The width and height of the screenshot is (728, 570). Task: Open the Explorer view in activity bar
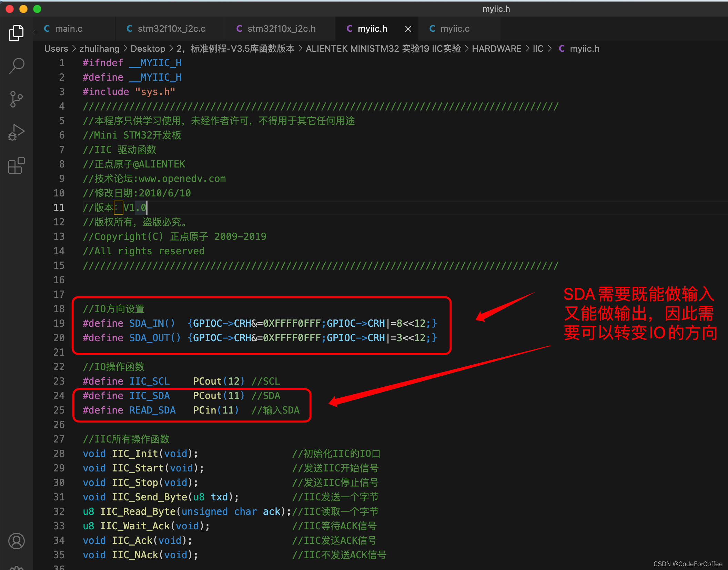tap(16, 33)
